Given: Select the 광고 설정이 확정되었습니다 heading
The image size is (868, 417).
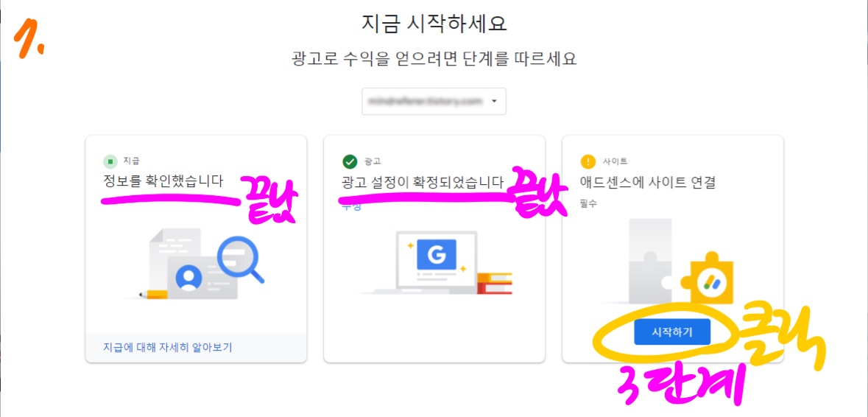Looking at the screenshot, I should point(423,182).
